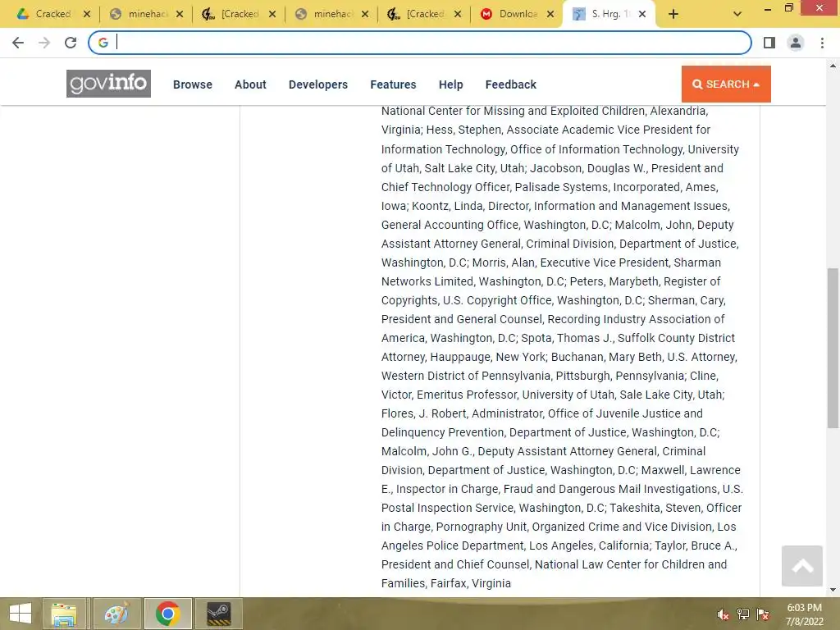Click the text "Families, Fairfax, Virginia"
Screen dimensions: 840x630
tap(445, 583)
